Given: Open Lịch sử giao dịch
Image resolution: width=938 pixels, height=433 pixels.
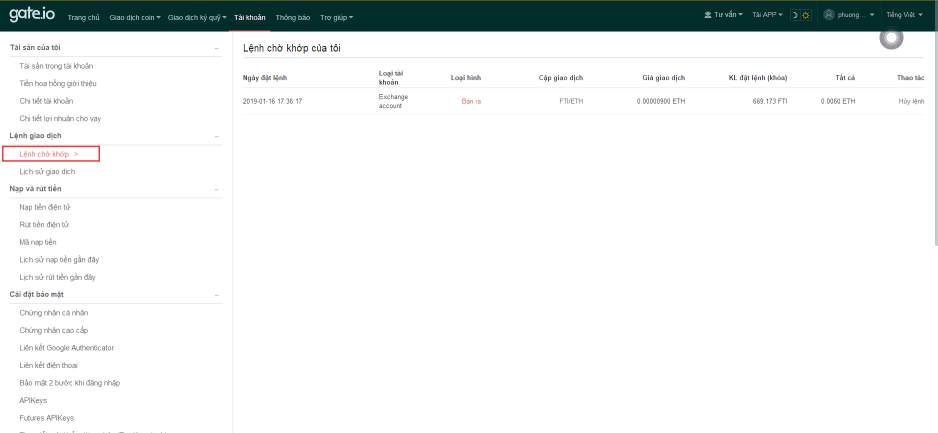Looking at the screenshot, I should tap(47, 172).
